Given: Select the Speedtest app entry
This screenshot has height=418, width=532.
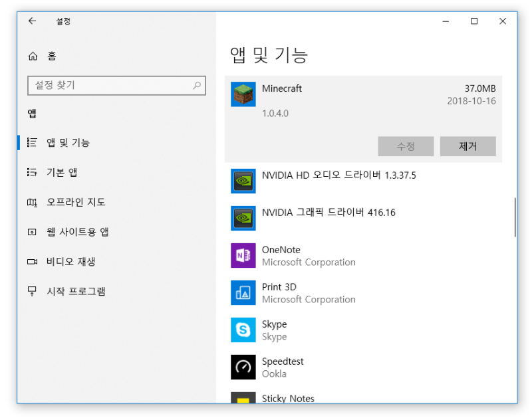Looking at the screenshot, I should pyautogui.click(x=363, y=367).
